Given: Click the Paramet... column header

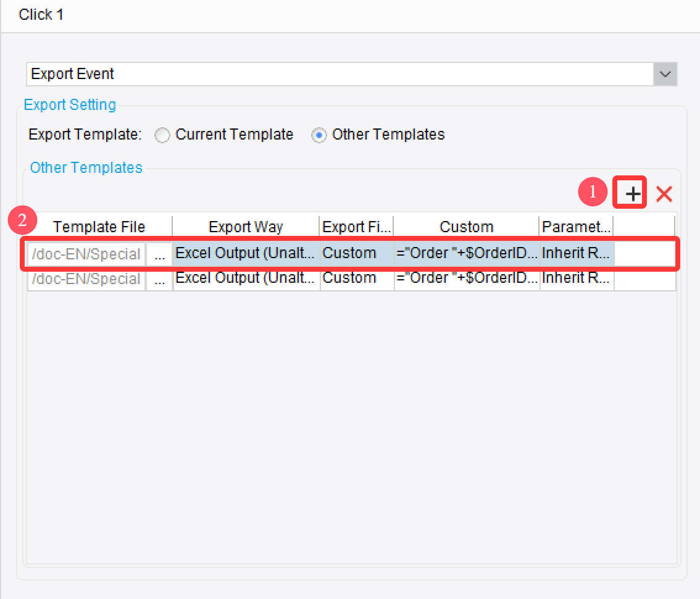Looking at the screenshot, I should [x=576, y=227].
